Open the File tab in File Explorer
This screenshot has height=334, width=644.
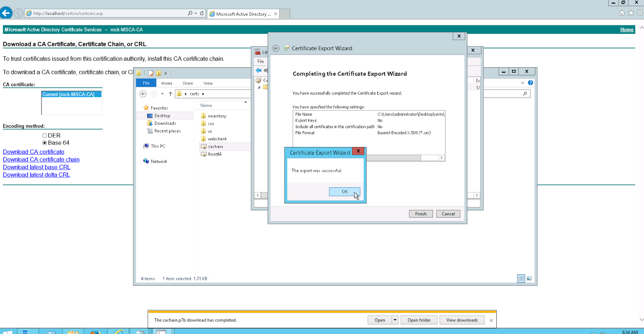[146, 83]
